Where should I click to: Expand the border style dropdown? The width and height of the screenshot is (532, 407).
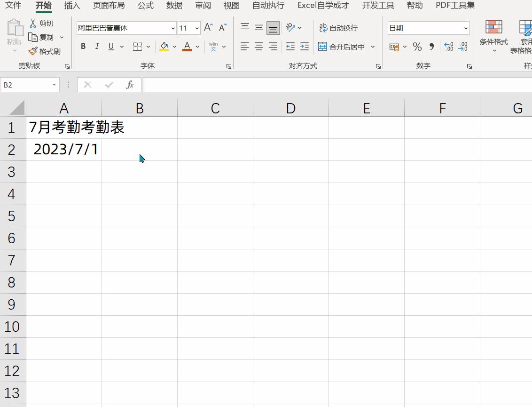pyautogui.click(x=148, y=46)
